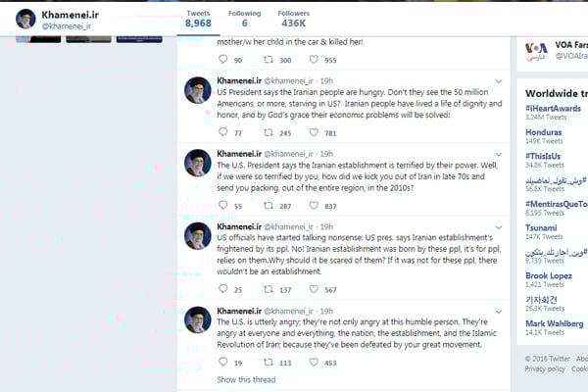588x392 pixels.
Task: Open the Followers 436K tab
Action: (293, 19)
